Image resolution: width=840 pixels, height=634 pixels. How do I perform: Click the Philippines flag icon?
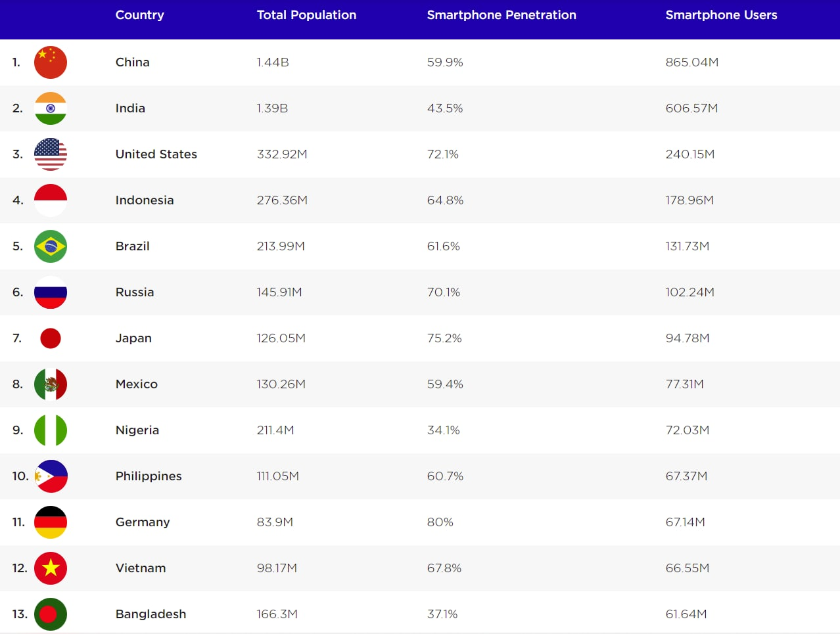tap(51, 476)
